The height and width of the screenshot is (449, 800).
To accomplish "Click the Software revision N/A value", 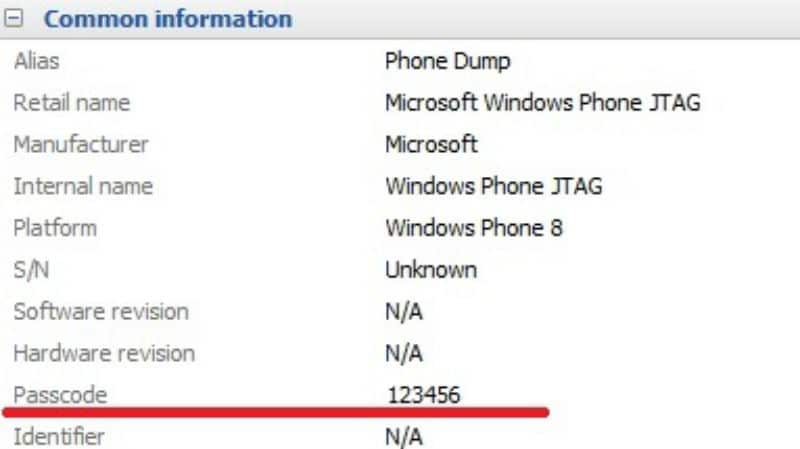I will coord(404,312).
